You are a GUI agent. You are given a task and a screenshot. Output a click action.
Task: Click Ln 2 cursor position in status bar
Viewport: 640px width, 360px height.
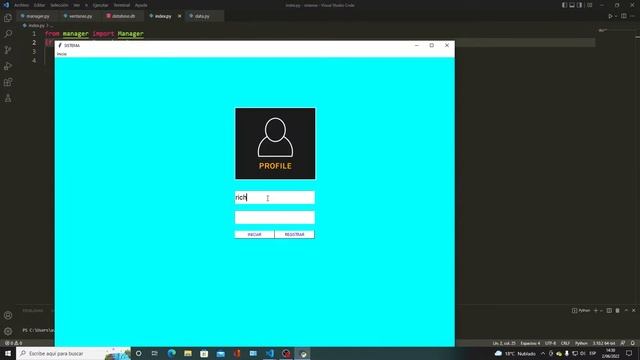[x=504, y=343]
